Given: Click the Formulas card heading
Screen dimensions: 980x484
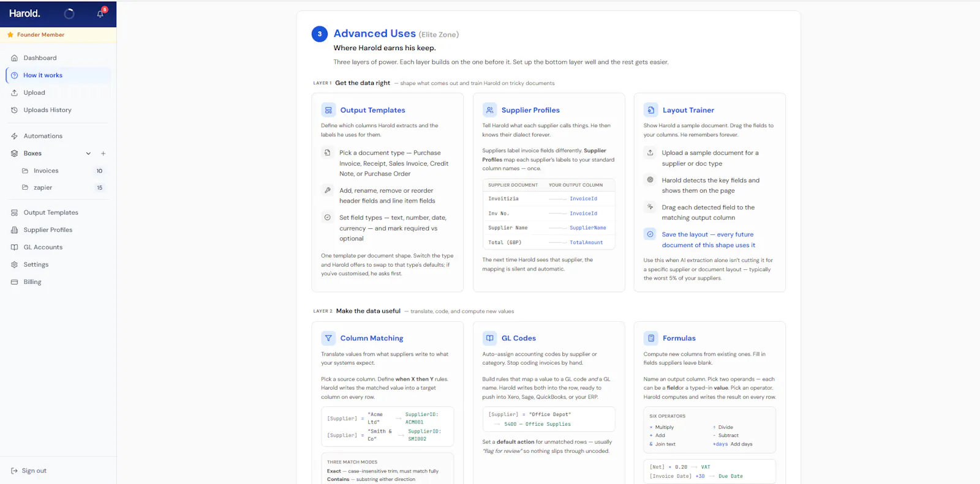Looking at the screenshot, I should click(679, 338).
